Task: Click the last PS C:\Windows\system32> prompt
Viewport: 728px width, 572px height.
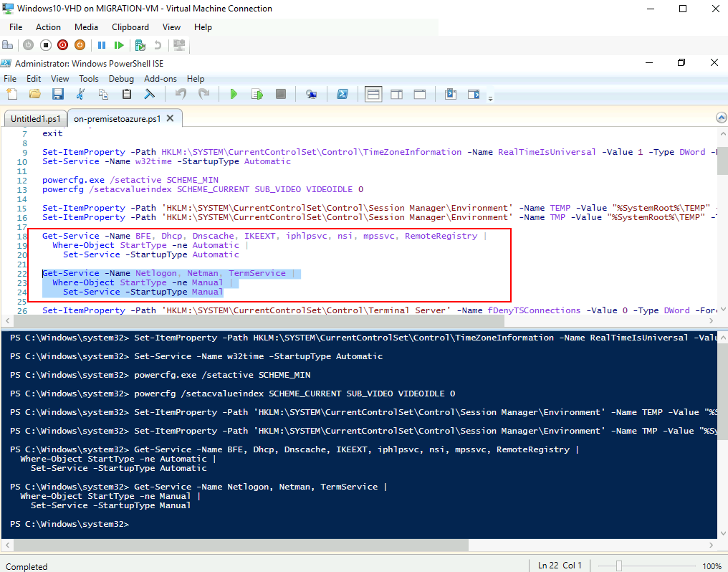Action: coord(70,524)
